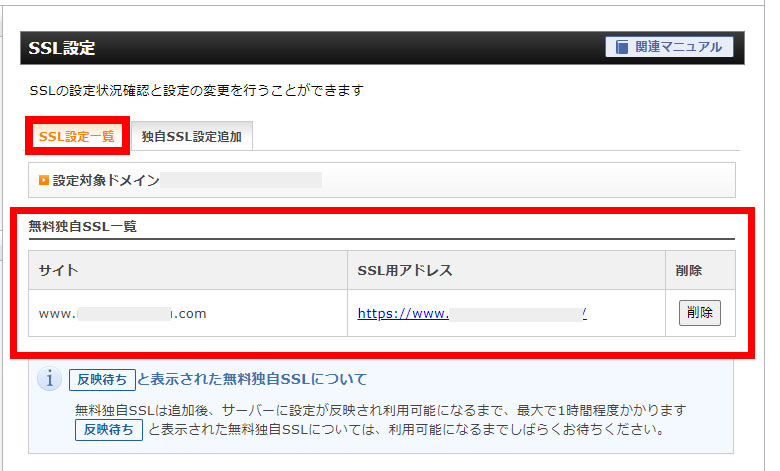Click the 削除 column header
Image resolution: width=780 pixels, height=471 pixels.
tap(689, 270)
